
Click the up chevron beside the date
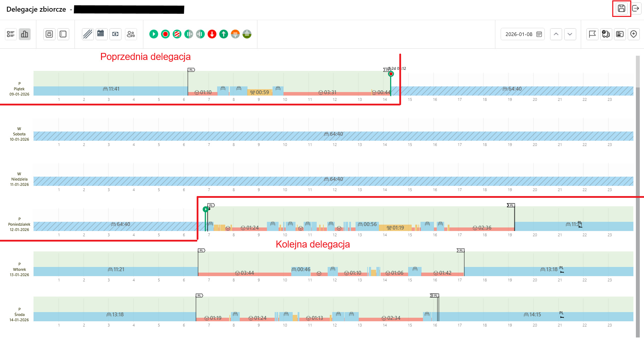click(x=556, y=34)
